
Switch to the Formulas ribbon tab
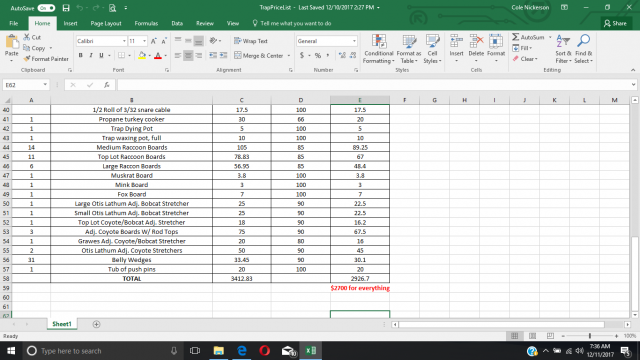pos(146,23)
